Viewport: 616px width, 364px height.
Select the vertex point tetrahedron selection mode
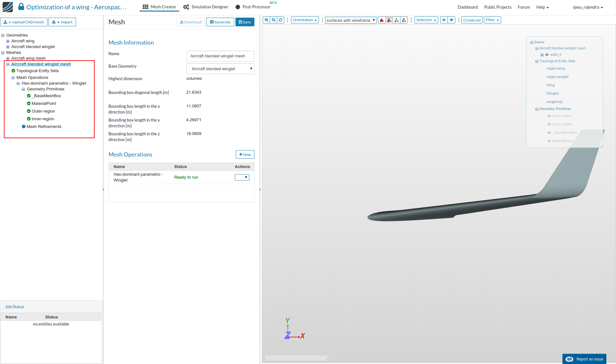[x=404, y=20]
